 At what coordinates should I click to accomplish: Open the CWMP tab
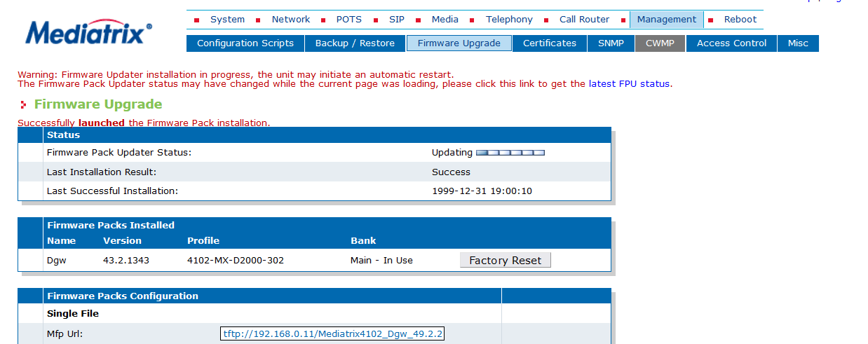click(x=660, y=43)
